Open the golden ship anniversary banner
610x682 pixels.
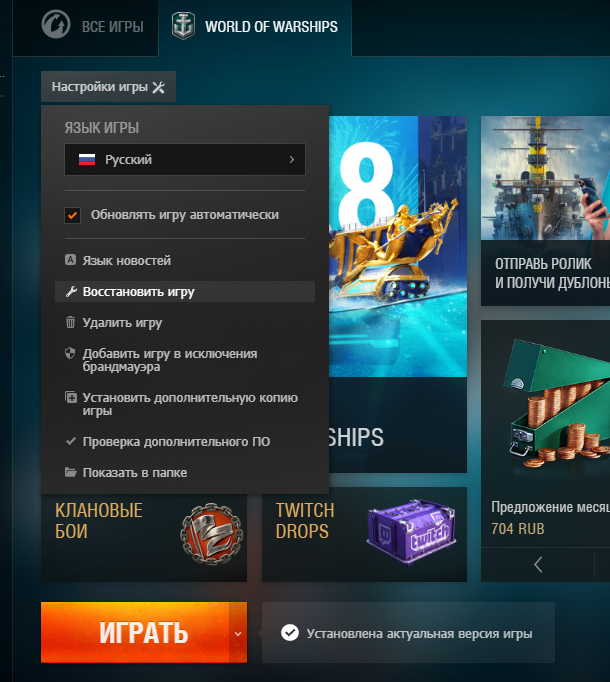click(x=398, y=294)
